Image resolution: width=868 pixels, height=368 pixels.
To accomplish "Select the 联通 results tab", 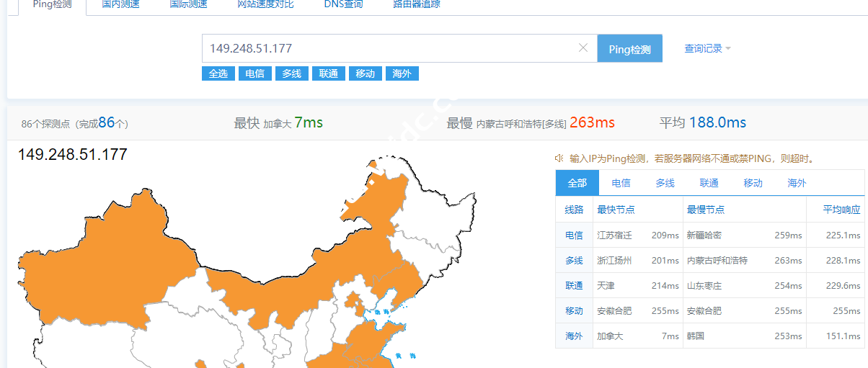I will (709, 183).
